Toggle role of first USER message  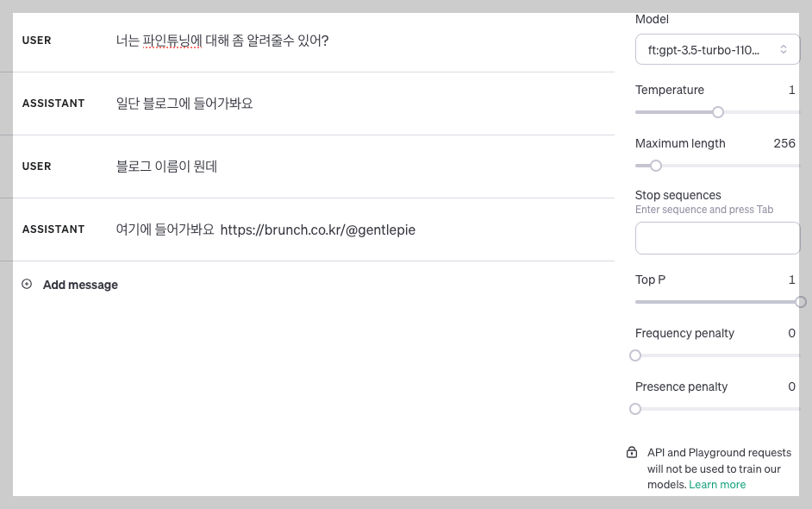point(37,41)
